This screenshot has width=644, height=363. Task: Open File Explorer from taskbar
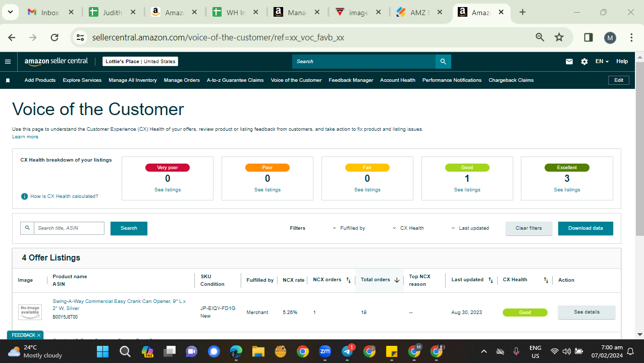(258, 351)
